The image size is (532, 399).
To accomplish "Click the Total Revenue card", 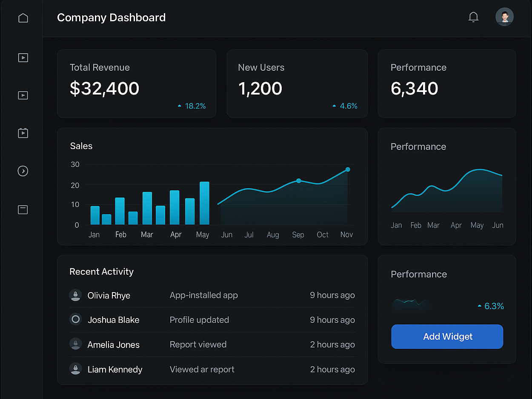I will coord(136,83).
